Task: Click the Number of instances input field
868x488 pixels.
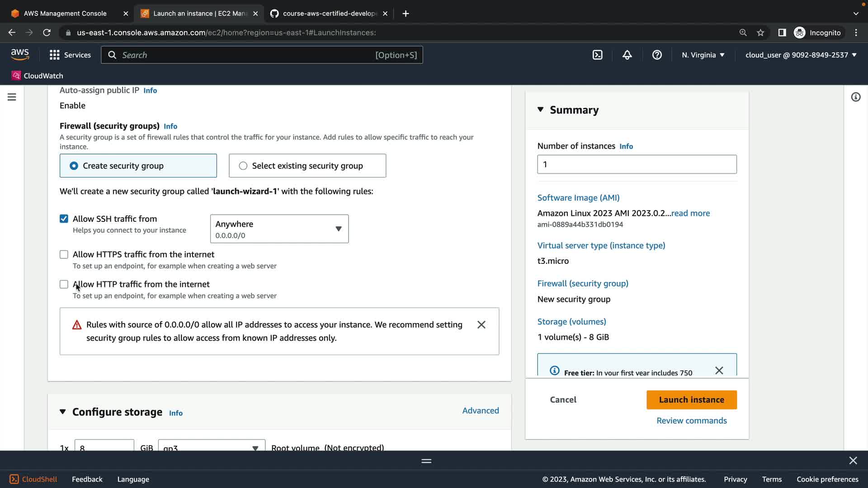Action: pyautogui.click(x=637, y=164)
